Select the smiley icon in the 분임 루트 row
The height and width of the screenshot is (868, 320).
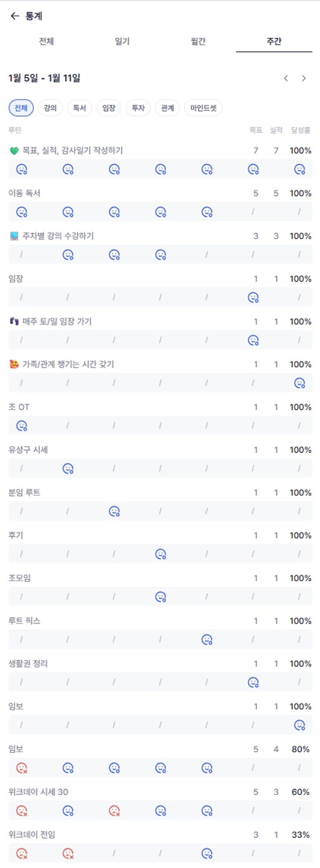point(114,512)
